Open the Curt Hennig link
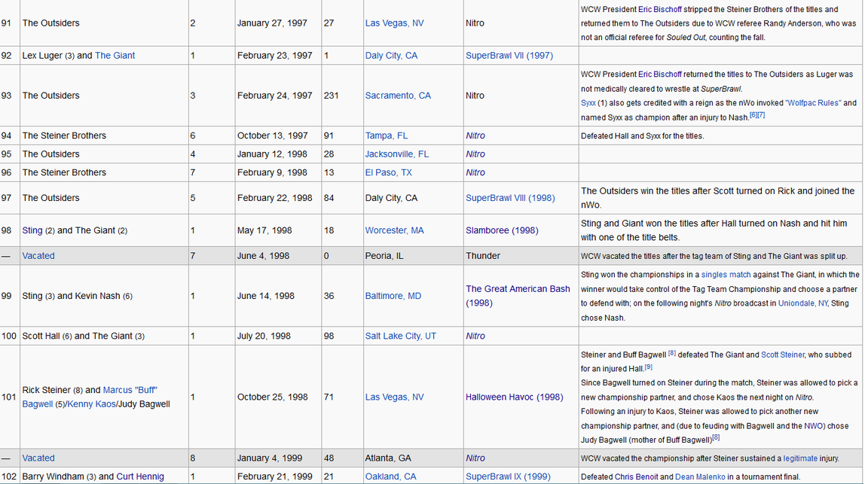This screenshot has width=868, height=484. click(140, 476)
